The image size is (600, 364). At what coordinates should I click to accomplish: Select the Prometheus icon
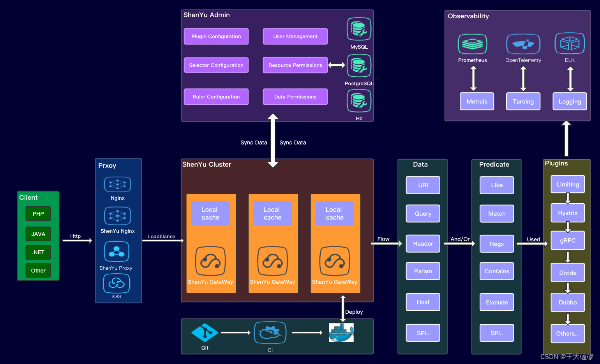click(x=472, y=44)
